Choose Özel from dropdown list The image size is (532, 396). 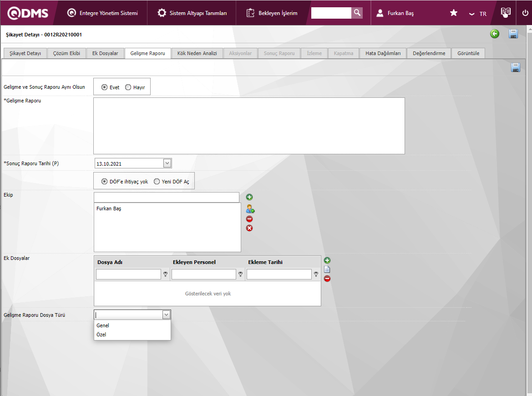[132, 335]
